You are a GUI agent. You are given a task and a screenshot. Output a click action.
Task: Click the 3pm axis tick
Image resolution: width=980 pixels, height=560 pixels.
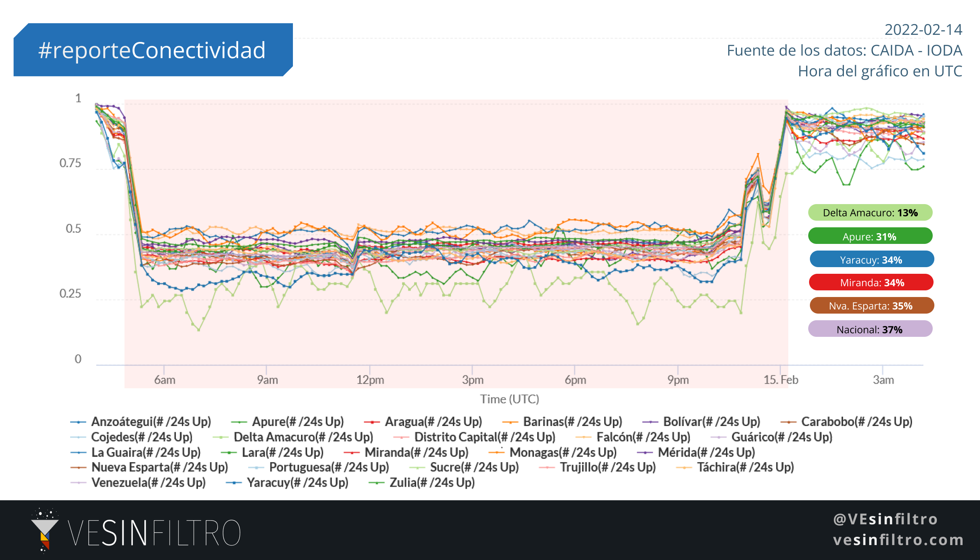click(x=473, y=380)
